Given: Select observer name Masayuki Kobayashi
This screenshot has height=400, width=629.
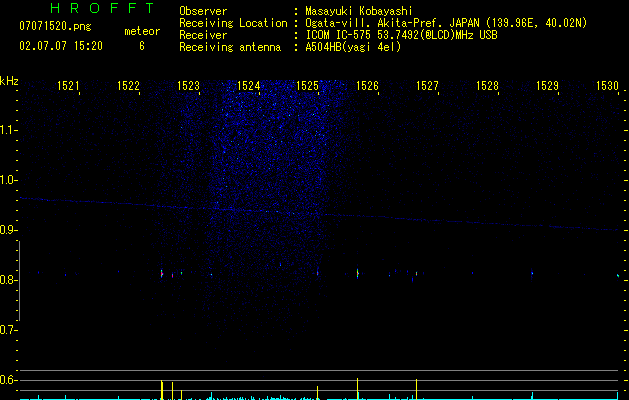Looking at the screenshot, I should click(x=359, y=11).
